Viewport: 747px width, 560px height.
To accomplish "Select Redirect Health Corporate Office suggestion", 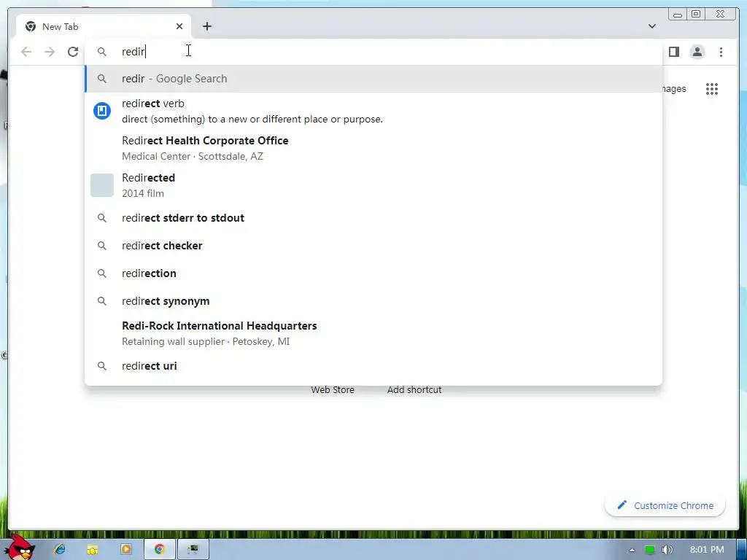I will (373, 148).
